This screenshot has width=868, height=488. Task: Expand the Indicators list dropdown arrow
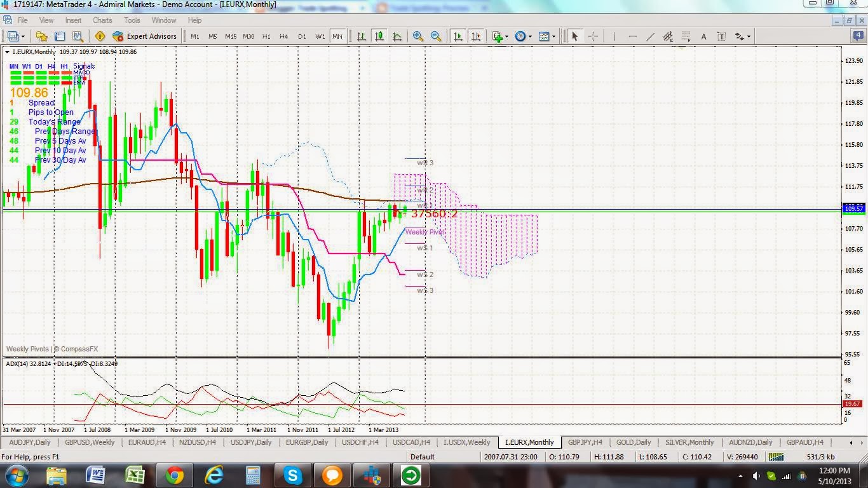tap(506, 36)
